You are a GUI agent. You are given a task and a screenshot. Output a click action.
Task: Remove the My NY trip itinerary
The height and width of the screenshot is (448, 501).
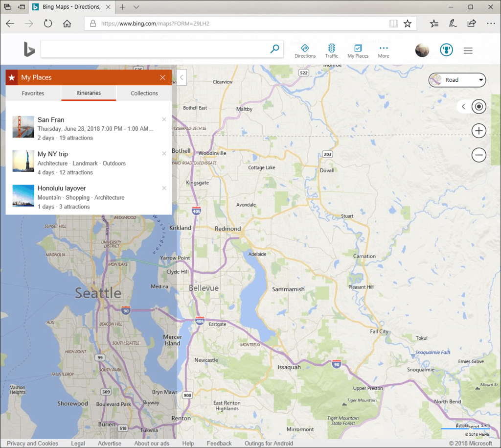164,153
